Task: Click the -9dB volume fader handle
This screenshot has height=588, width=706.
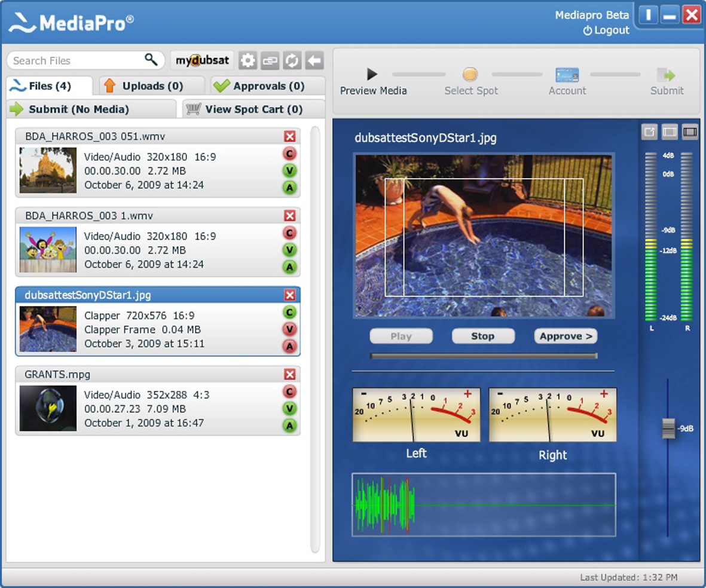Action: (668, 428)
